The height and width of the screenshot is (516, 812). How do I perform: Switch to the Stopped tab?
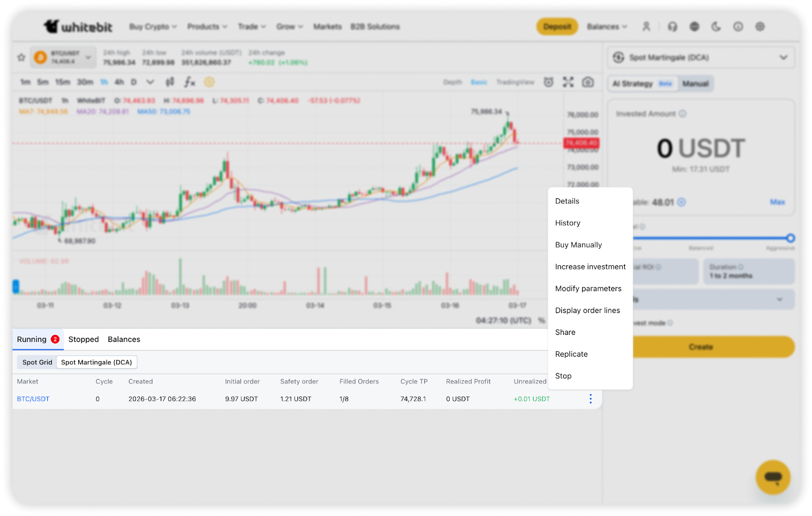click(84, 339)
